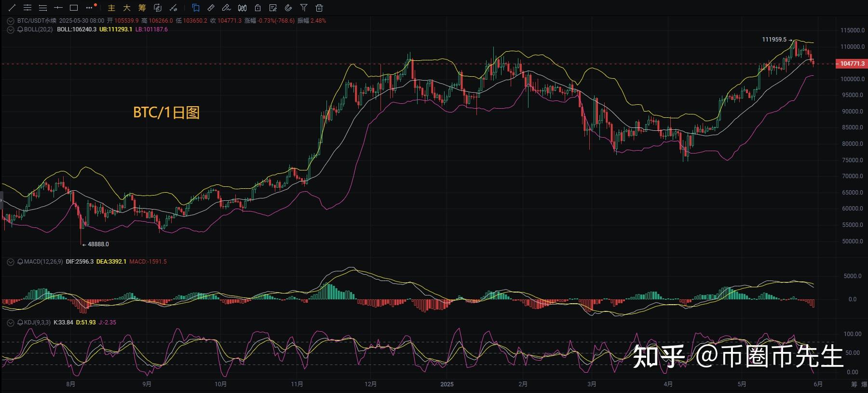868x393 pixels.
Task: Collapse the BTC/USDT main chart row chevron
Action: point(10,21)
